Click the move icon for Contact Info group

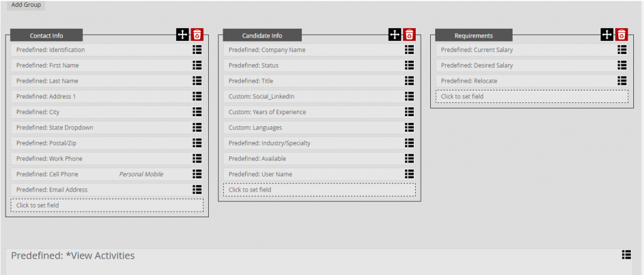tap(182, 35)
